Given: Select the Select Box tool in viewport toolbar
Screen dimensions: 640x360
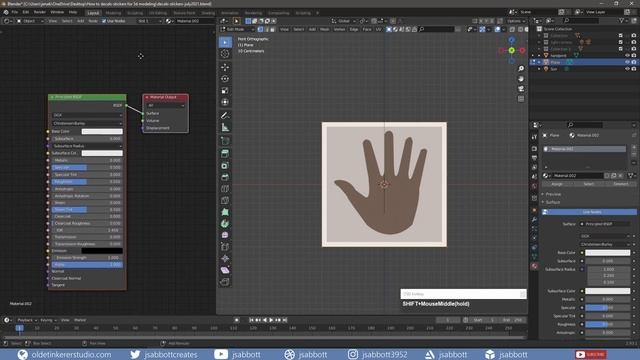Looking at the screenshot, I should (x=225, y=42).
